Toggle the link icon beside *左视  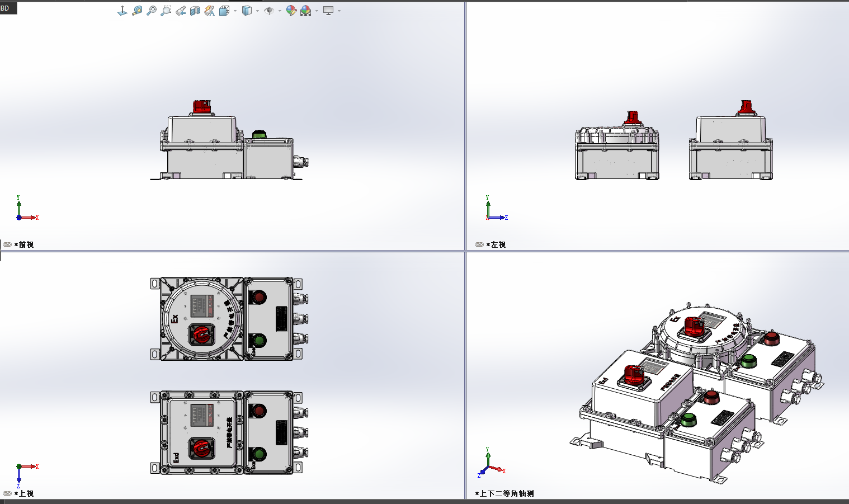[479, 244]
